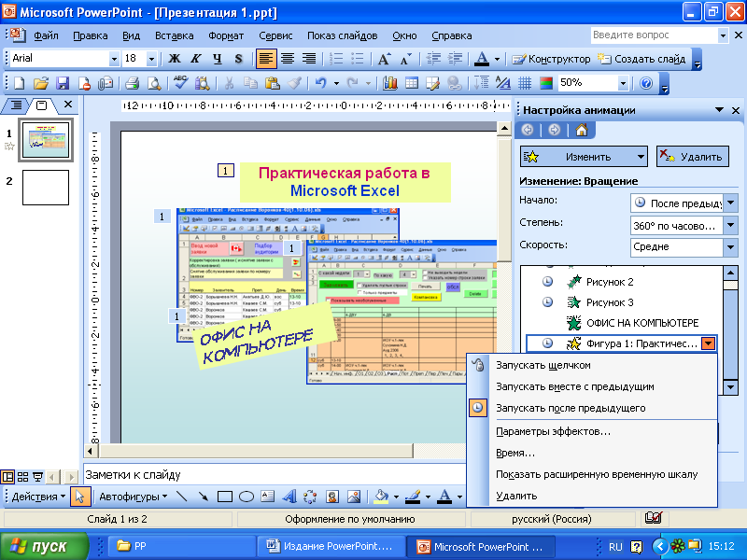Open line color brush in drawing toolbar

(x=413, y=497)
